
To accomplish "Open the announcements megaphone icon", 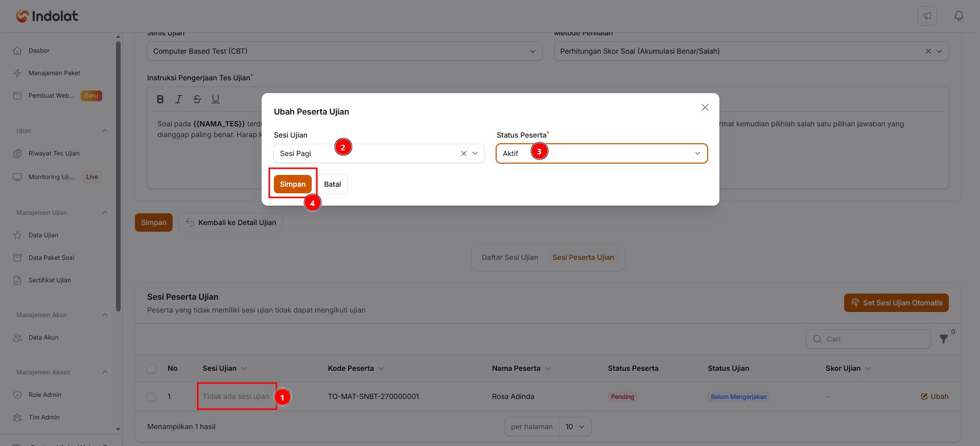I will pyautogui.click(x=927, y=16).
